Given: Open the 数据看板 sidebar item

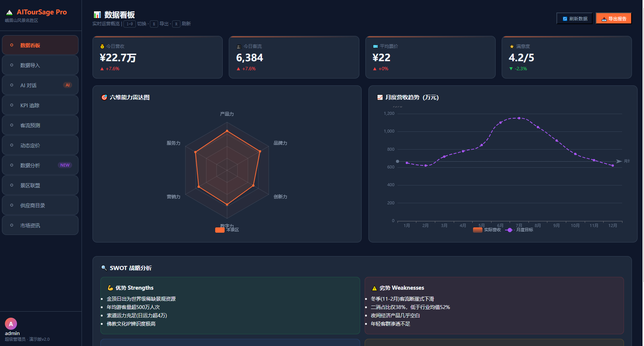Looking at the screenshot, I should 40,45.
